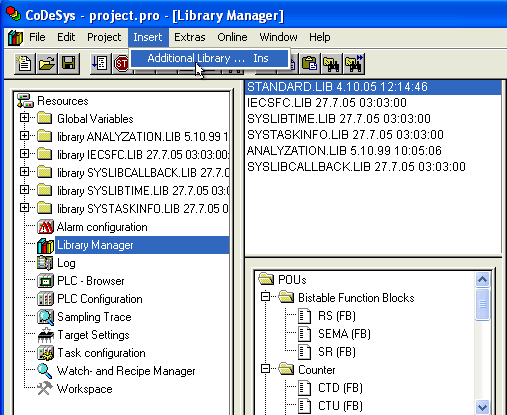This screenshot has width=507, height=415.
Task: Click the Target Settings chip icon
Action: tap(45, 335)
